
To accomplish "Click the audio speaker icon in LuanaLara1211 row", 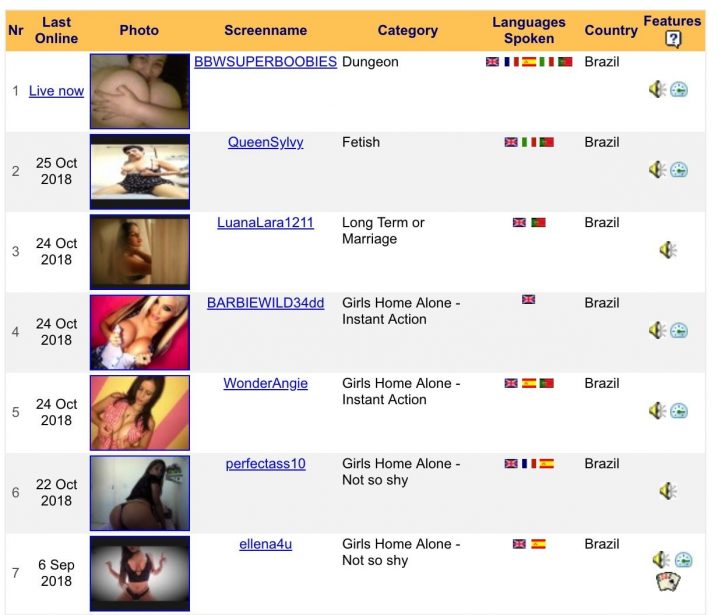I will 668,250.
